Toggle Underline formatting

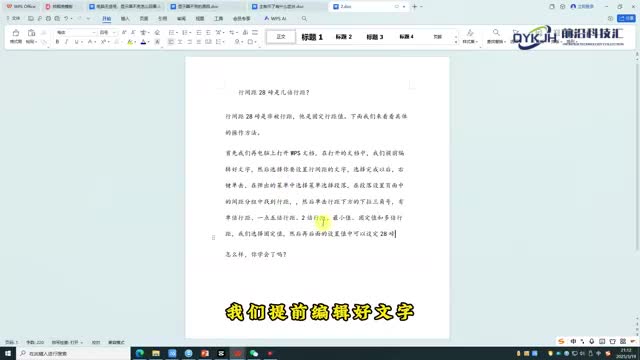(x=76, y=42)
